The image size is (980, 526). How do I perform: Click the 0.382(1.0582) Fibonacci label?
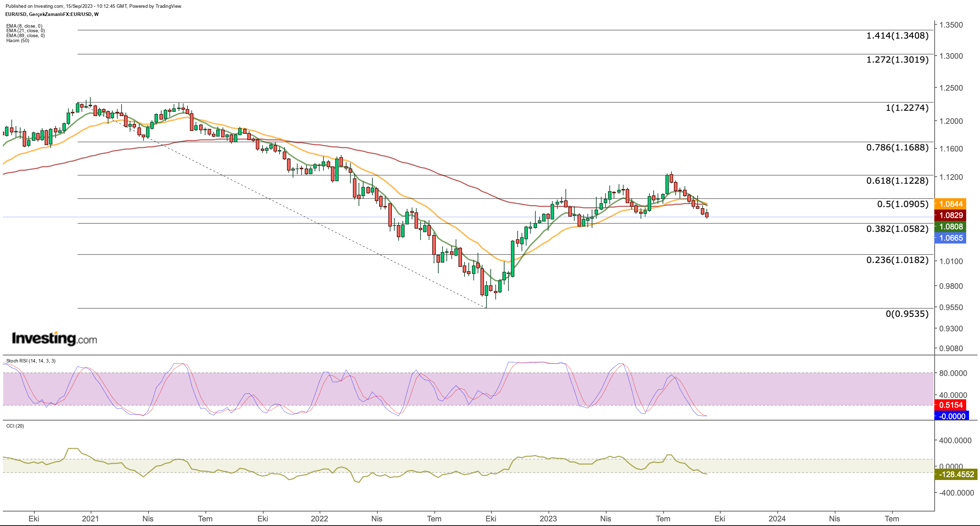tap(897, 229)
